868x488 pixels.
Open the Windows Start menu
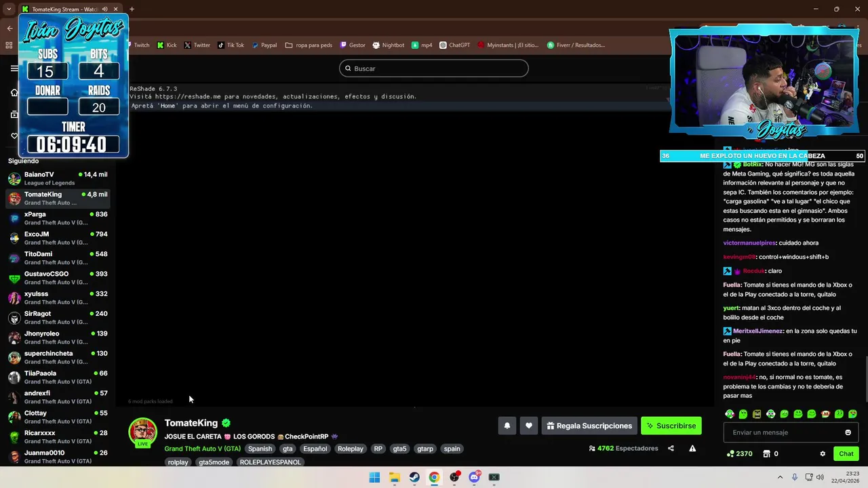click(374, 477)
